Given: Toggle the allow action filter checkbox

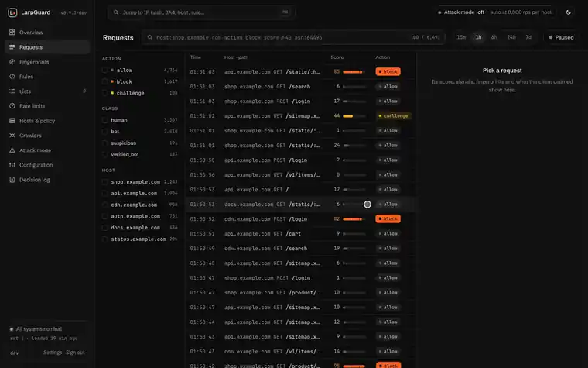Looking at the screenshot, I should (x=105, y=71).
